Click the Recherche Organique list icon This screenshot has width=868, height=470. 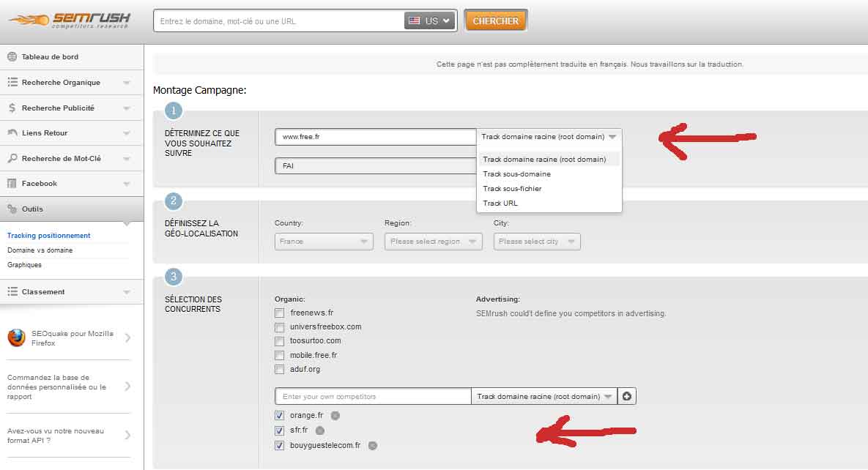pos(12,82)
